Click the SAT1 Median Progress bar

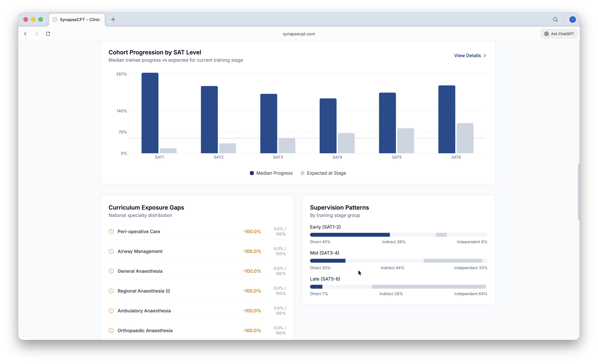coord(150,113)
